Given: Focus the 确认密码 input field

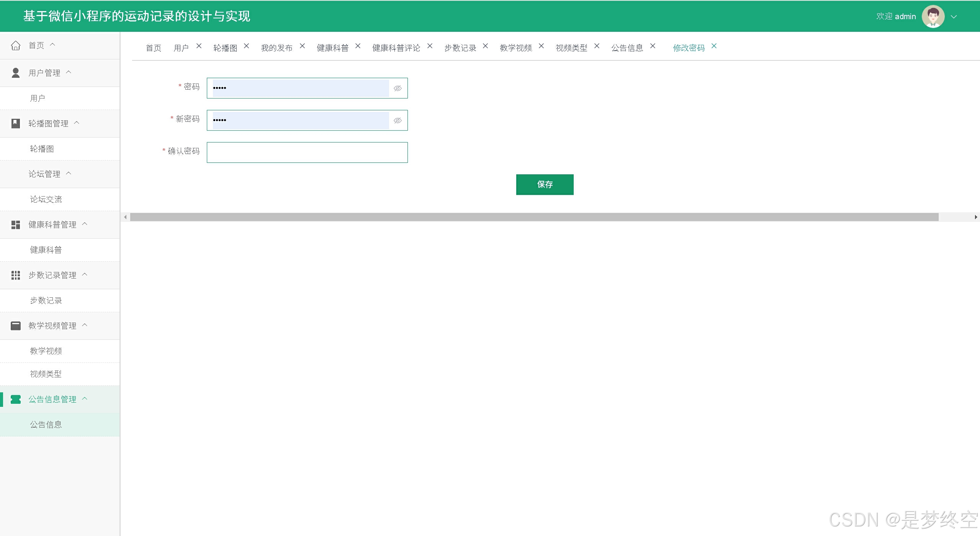Looking at the screenshot, I should tap(307, 152).
